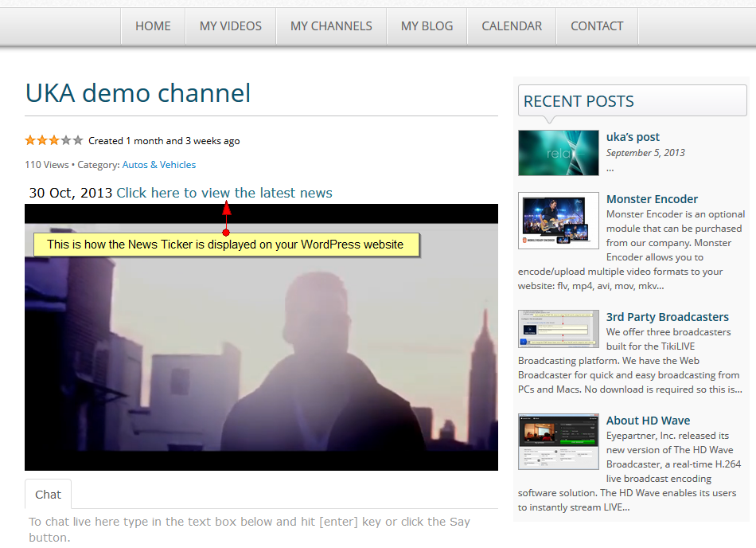Open the uka's post title link

(633, 137)
